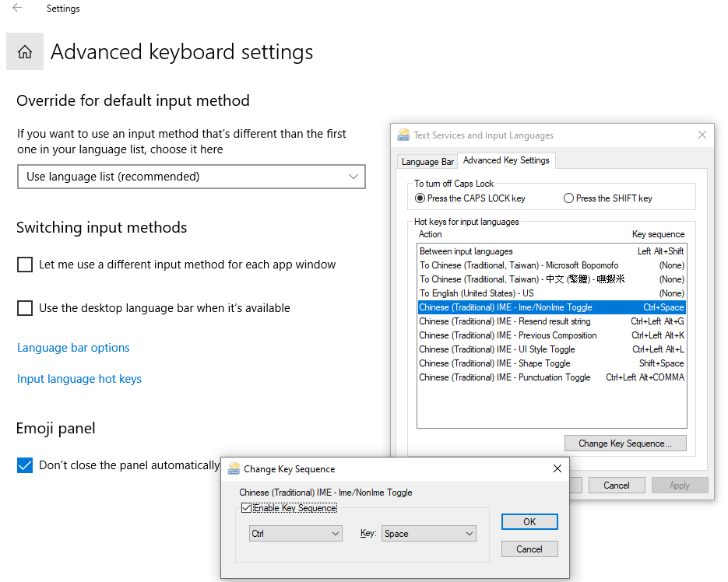Screen dimensions: 728x582
Task: Select the Ime/NonIme Toggle row
Action: [x=551, y=307]
